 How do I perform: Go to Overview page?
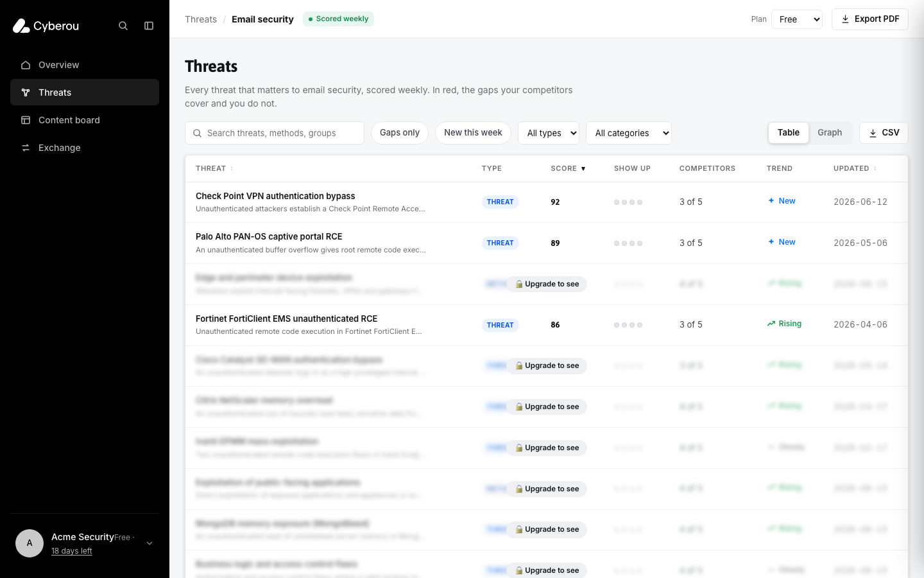point(85,65)
